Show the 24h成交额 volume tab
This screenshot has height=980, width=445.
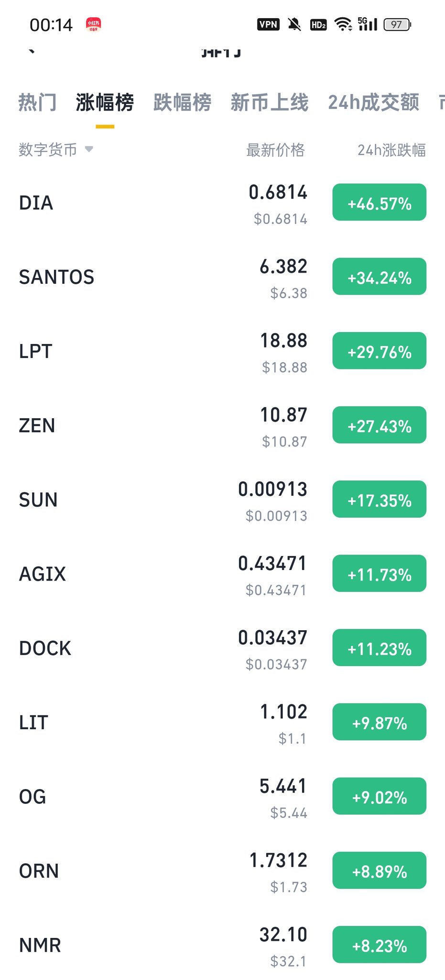click(373, 102)
